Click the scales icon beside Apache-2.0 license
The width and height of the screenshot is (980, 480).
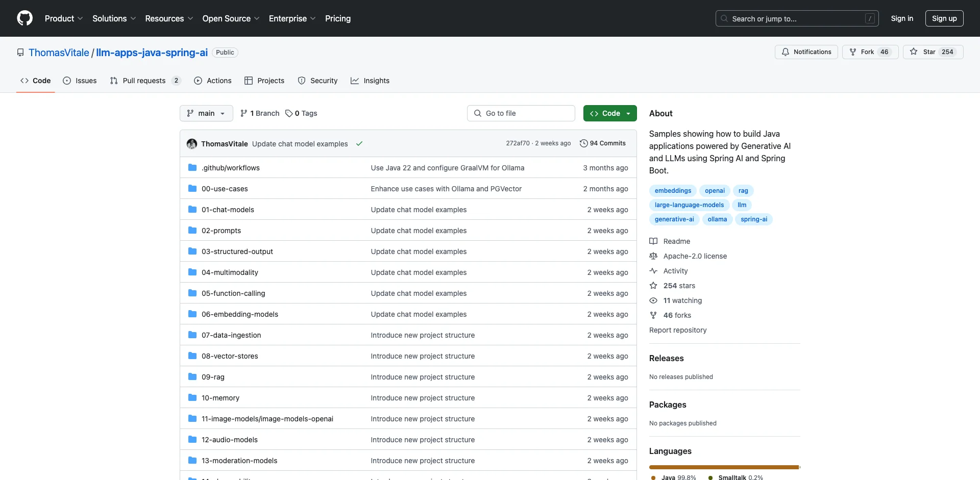click(653, 256)
